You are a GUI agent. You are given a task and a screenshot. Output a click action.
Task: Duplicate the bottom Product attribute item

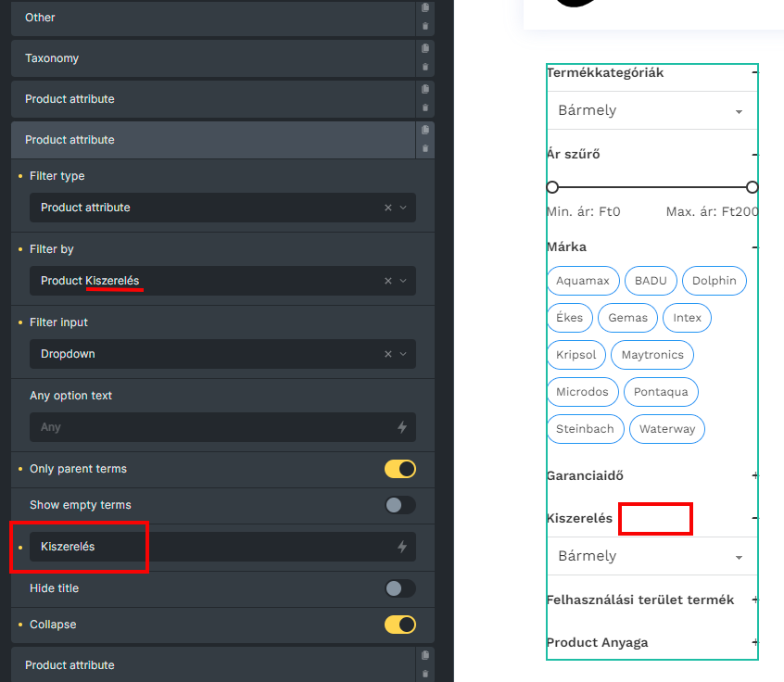click(x=424, y=655)
